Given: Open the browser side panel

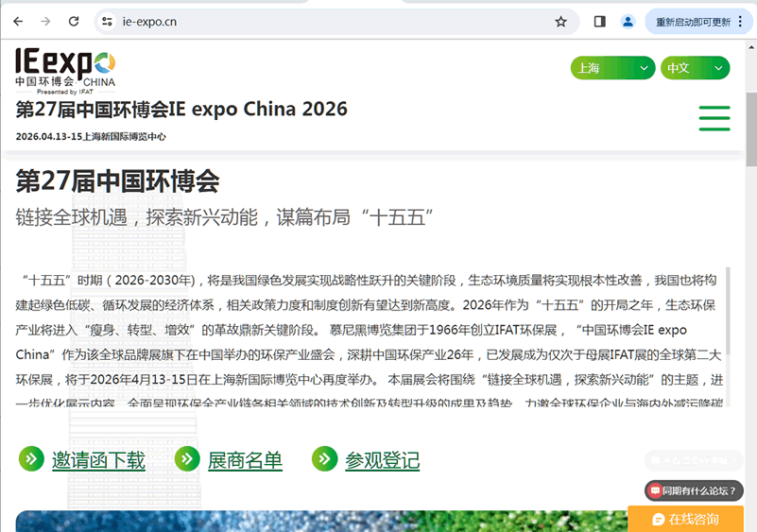Looking at the screenshot, I should pyautogui.click(x=599, y=22).
